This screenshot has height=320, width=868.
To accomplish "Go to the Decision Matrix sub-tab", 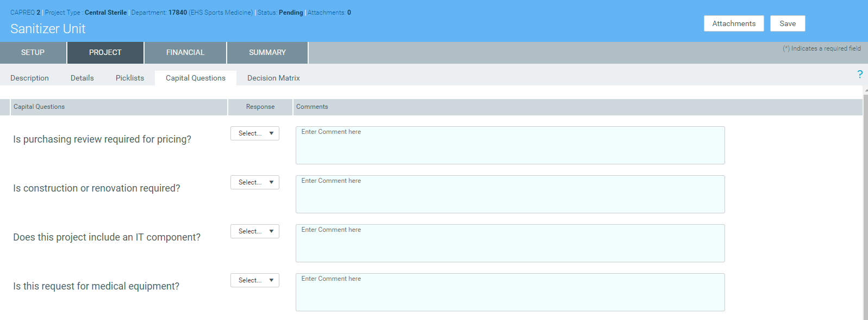I will tap(273, 78).
